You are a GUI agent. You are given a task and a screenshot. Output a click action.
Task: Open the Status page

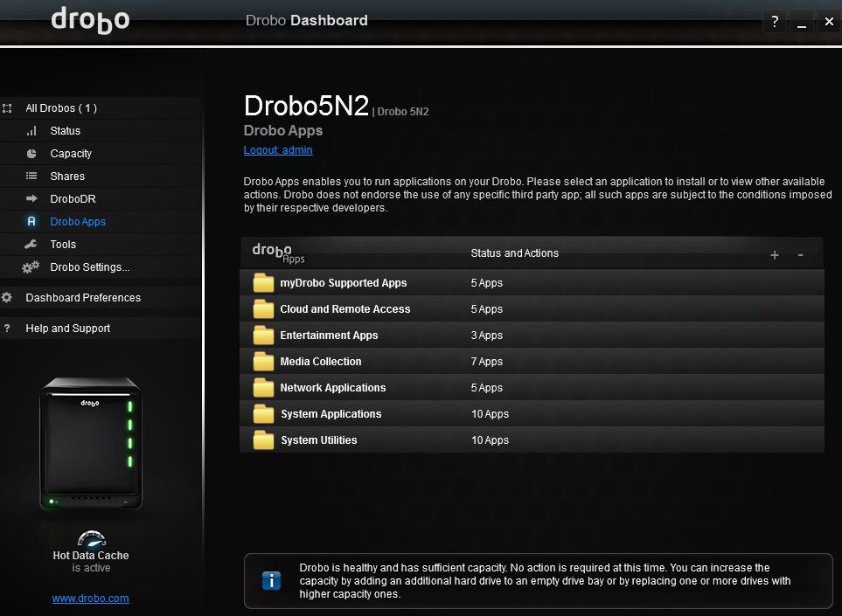101,131
